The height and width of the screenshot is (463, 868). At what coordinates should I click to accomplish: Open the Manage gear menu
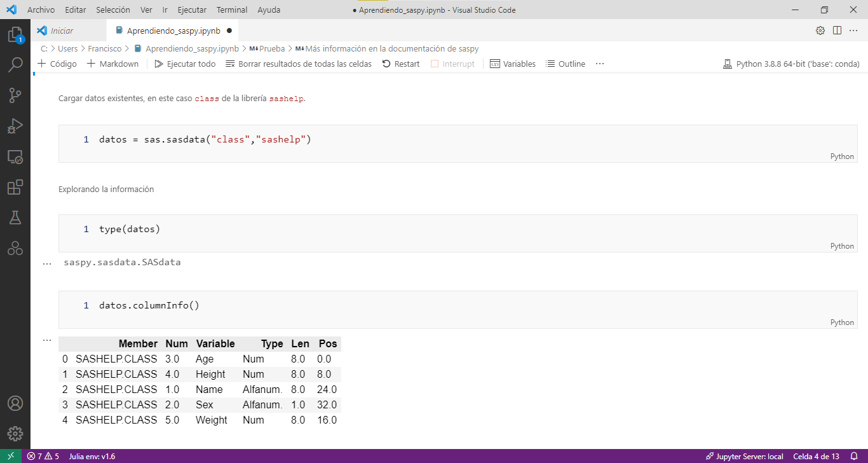click(x=15, y=434)
